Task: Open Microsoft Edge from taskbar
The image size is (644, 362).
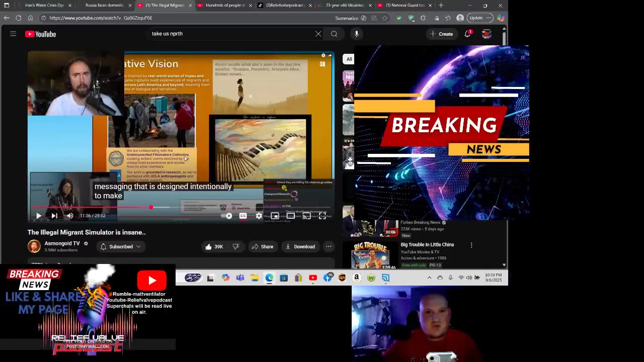Action: [269, 278]
